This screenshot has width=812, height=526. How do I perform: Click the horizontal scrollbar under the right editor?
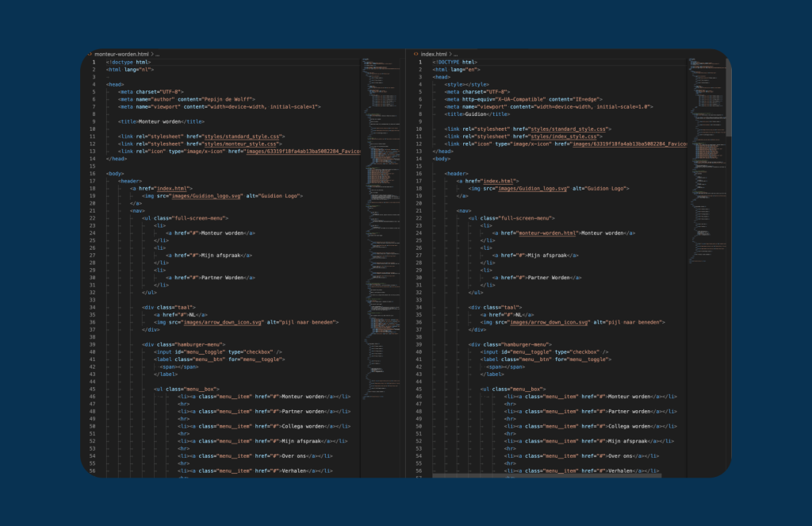[x=547, y=474]
